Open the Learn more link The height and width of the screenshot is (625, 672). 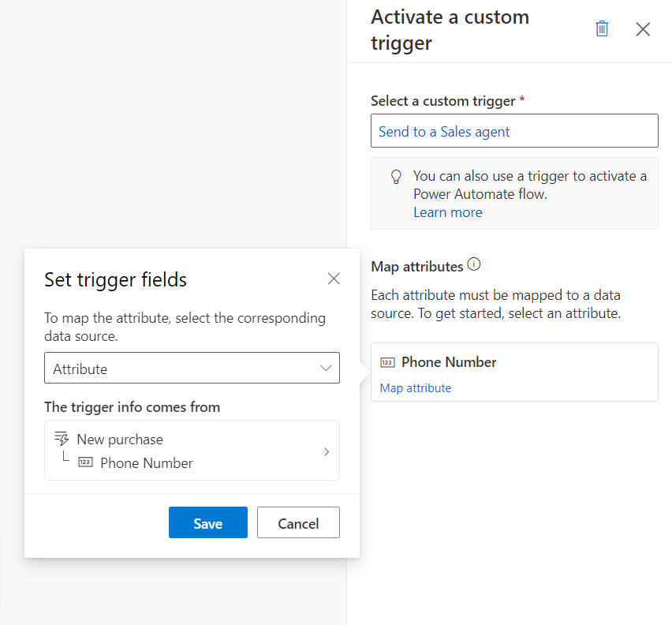coord(447,212)
